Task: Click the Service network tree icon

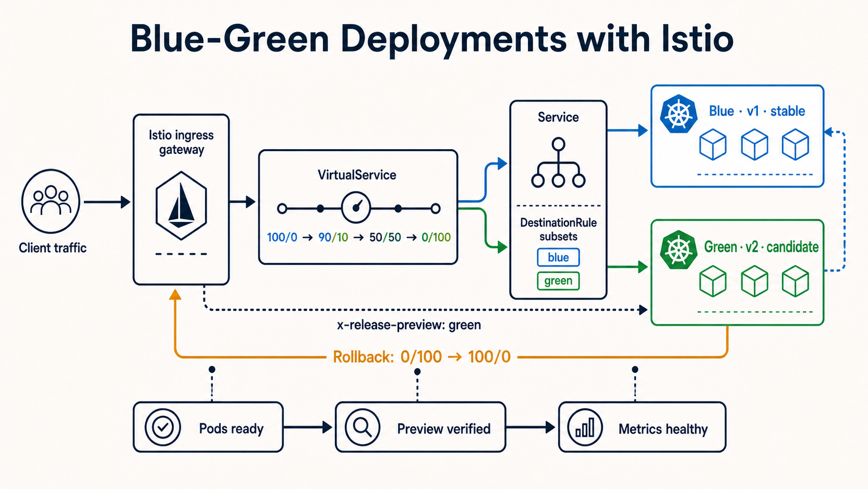Action: click(558, 163)
